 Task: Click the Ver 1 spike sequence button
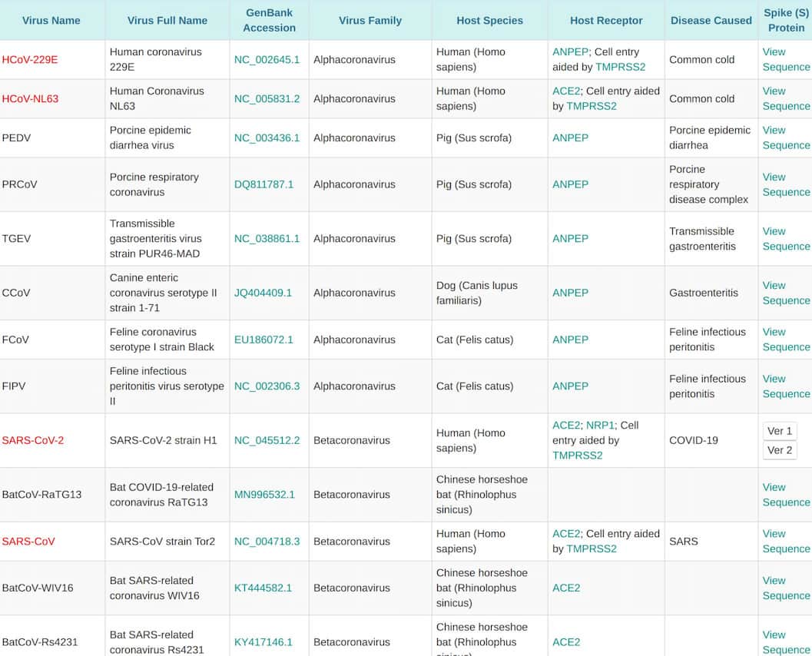point(779,431)
